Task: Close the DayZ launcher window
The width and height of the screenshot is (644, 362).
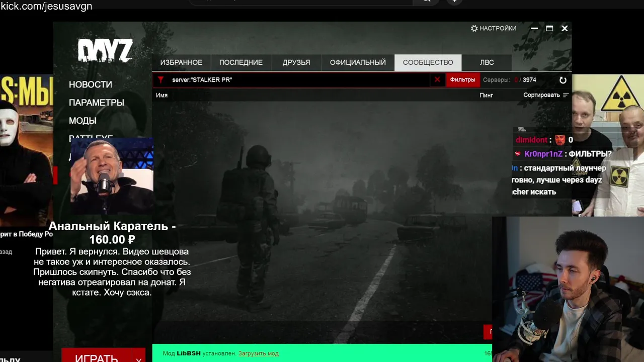Action: [x=565, y=29]
